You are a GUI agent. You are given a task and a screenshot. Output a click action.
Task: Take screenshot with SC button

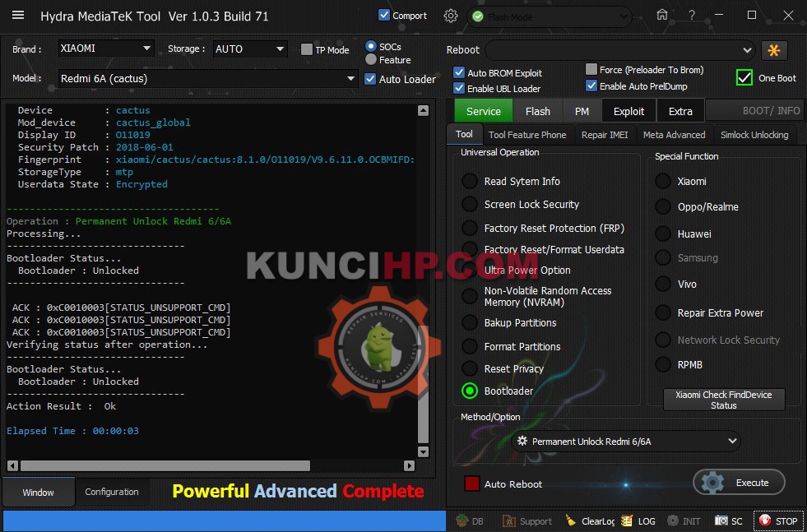pos(730,521)
